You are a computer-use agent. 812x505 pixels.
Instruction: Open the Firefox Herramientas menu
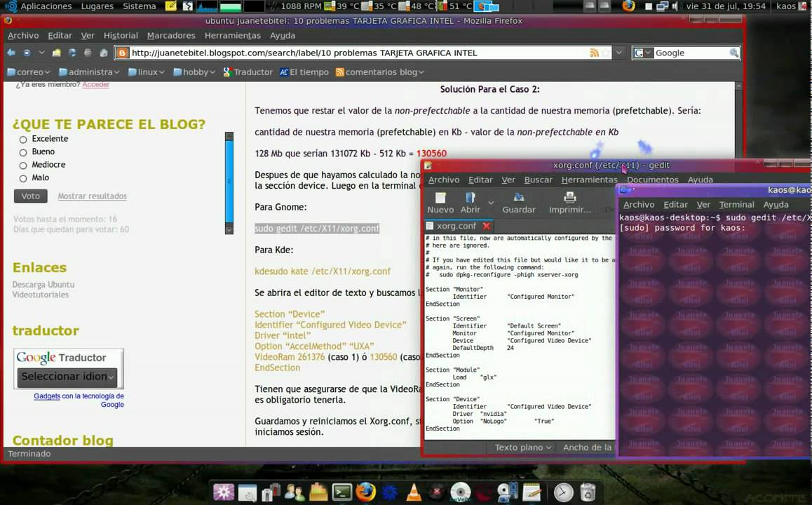tap(233, 35)
